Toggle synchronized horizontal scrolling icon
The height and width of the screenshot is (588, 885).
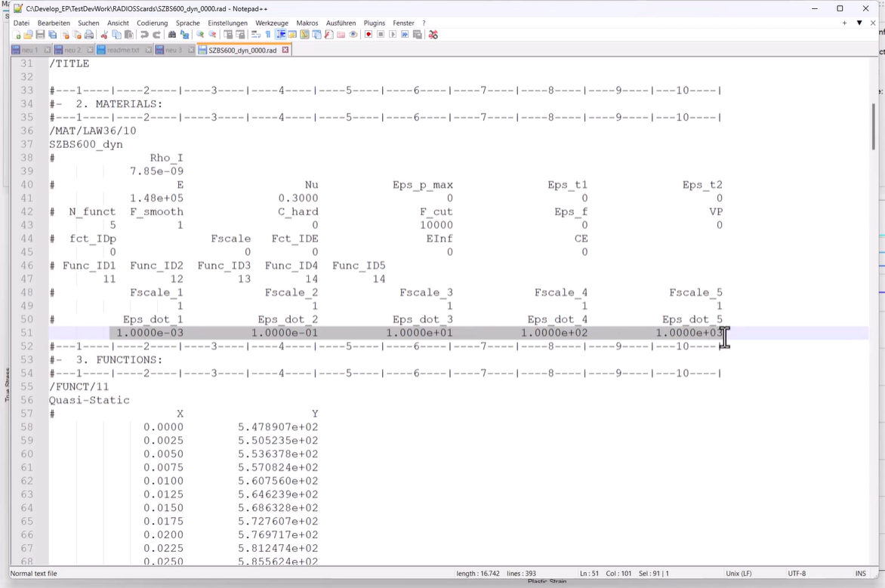click(240, 35)
